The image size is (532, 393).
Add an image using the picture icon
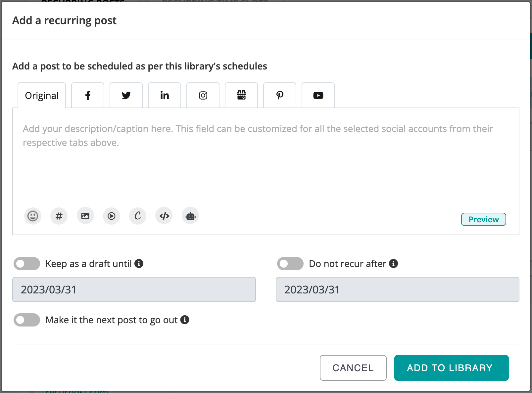pos(85,216)
